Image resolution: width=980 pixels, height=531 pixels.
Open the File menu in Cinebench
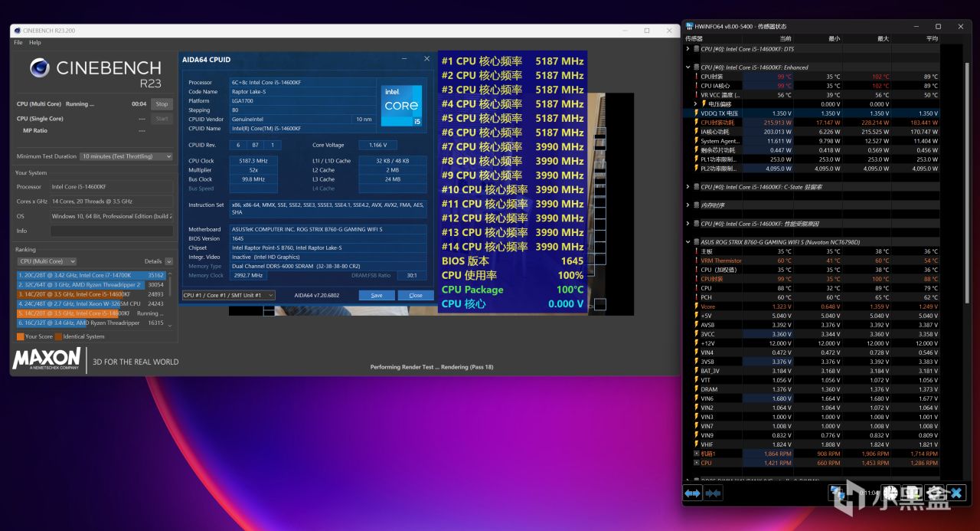click(17, 43)
